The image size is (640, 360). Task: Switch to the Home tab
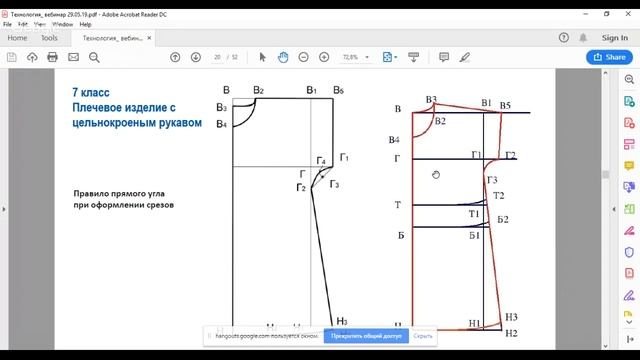tap(17, 38)
